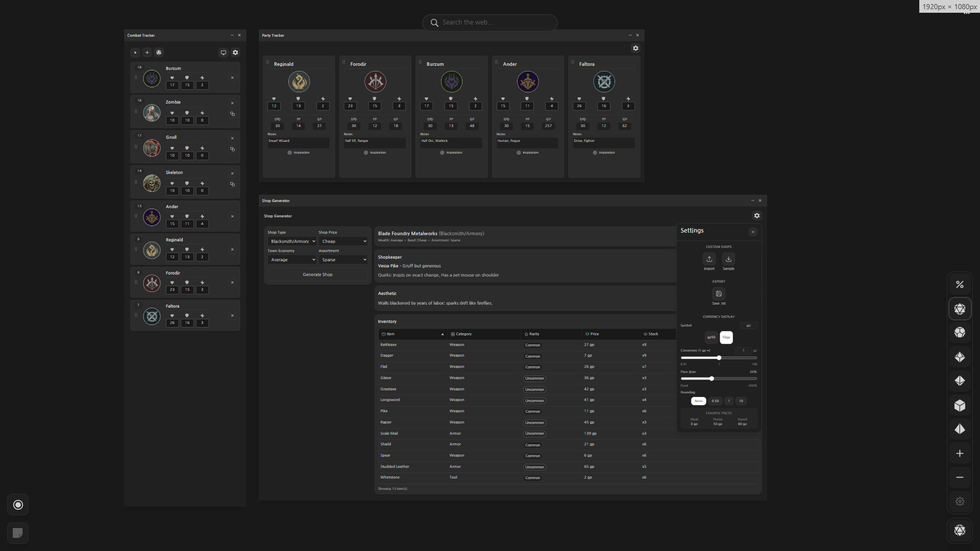
Task: Select 0.50 rounding option
Action: pyautogui.click(x=715, y=401)
